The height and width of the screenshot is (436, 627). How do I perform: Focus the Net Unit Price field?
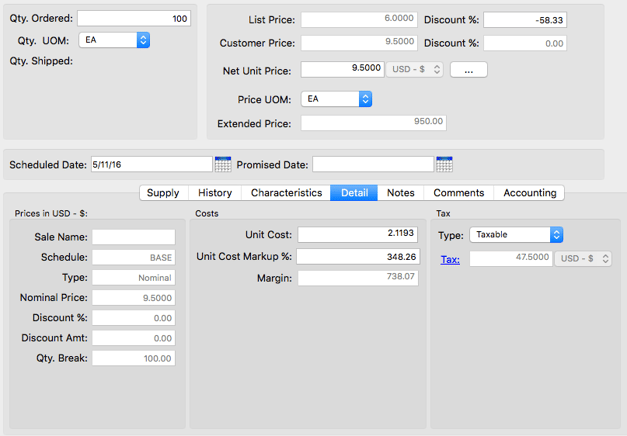click(342, 69)
